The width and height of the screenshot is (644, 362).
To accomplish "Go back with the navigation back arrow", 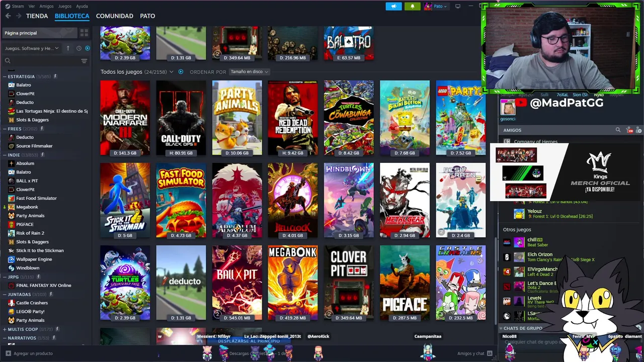I will click(x=8, y=16).
